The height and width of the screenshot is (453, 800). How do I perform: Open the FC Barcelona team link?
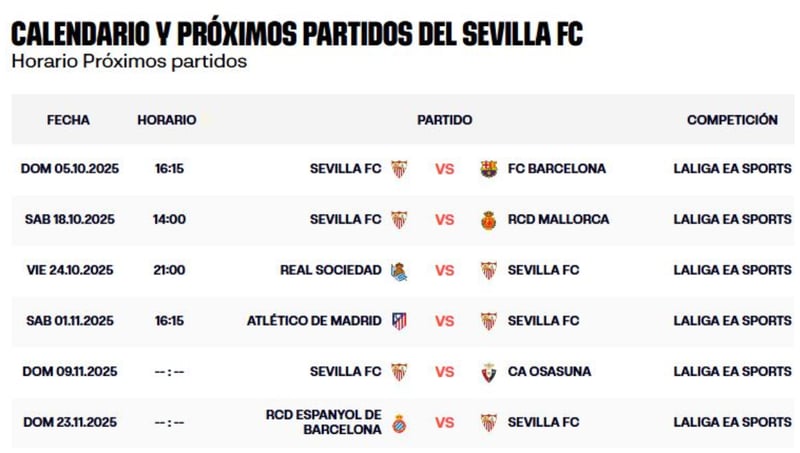point(556,169)
